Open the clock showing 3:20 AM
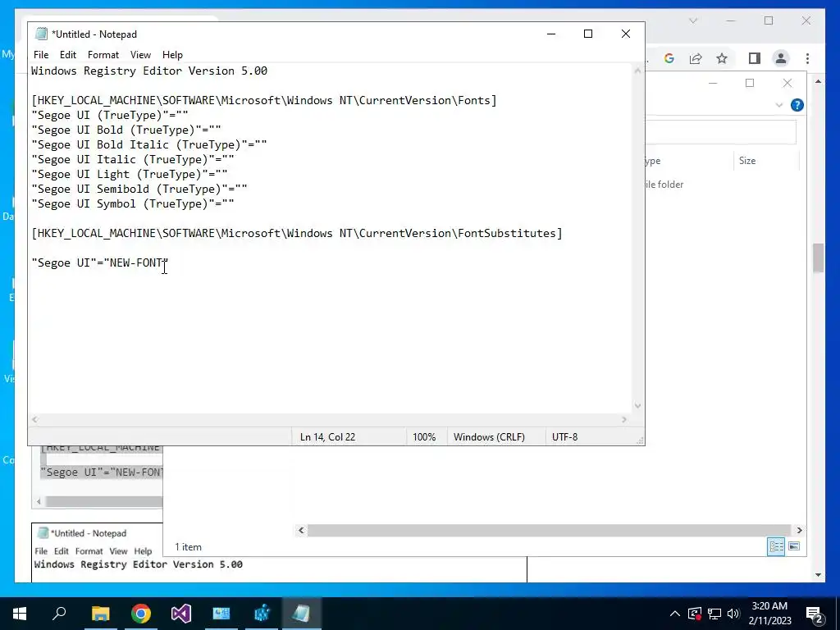Viewport: 840px width, 630px height. click(769, 614)
